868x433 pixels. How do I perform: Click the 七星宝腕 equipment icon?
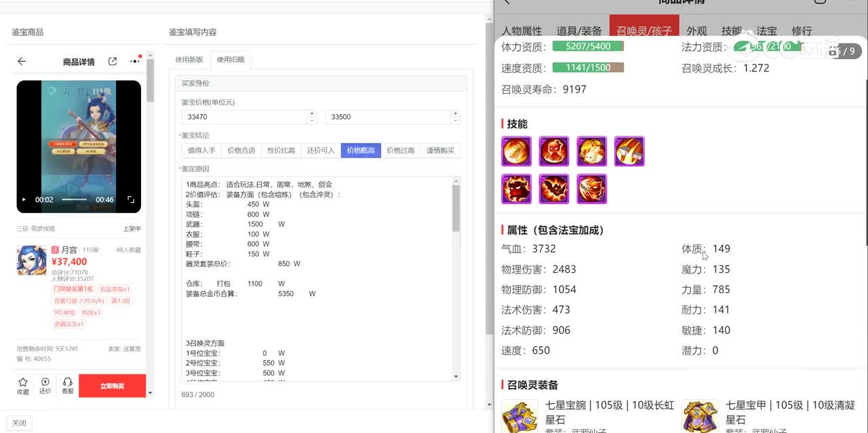coord(519,416)
